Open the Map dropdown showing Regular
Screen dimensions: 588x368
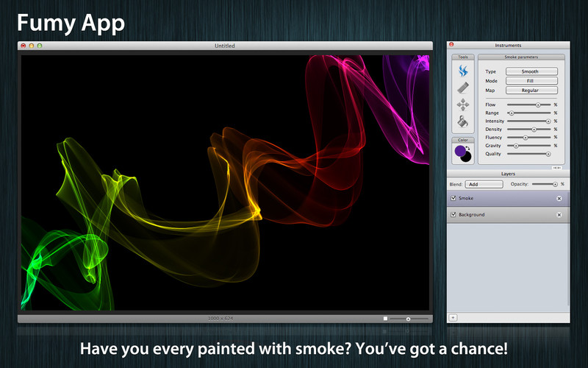[531, 90]
